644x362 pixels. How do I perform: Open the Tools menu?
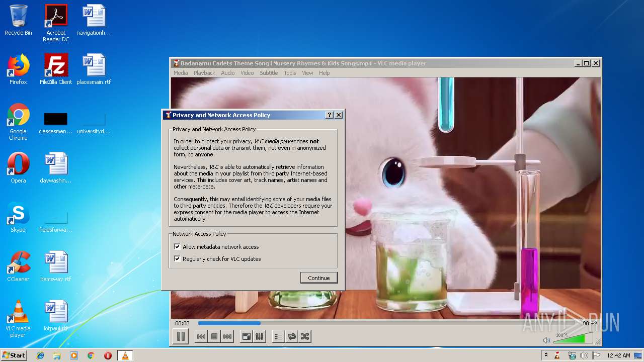pyautogui.click(x=290, y=73)
